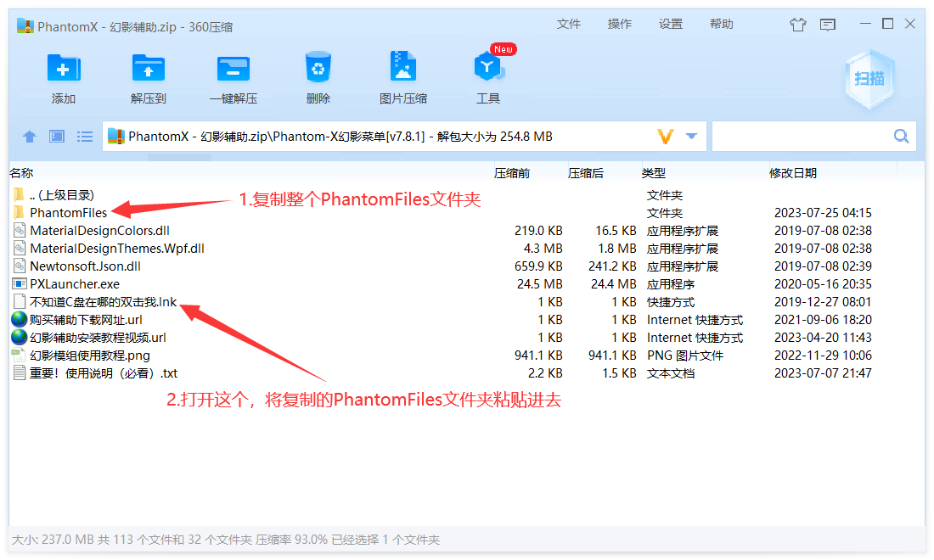The width and height of the screenshot is (934, 560).
Task: Sort by the 类型 column header
Action: pos(654,173)
